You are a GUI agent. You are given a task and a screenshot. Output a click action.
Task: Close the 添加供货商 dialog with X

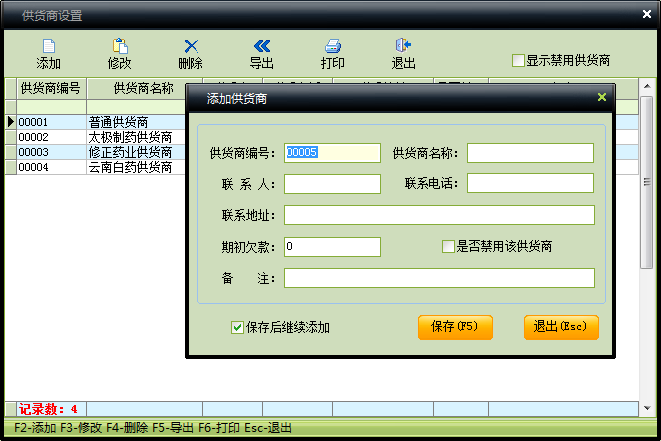point(601,97)
